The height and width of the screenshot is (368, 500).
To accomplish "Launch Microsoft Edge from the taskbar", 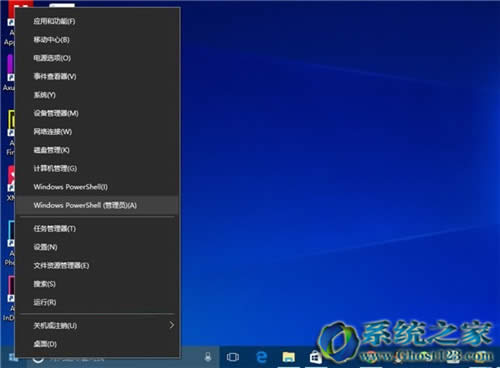I will pos(261,357).
